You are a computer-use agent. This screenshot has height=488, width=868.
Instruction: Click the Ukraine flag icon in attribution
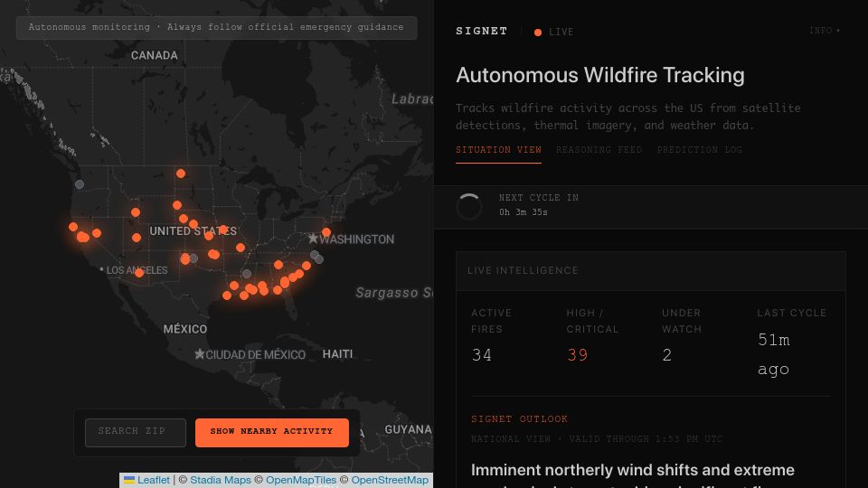129,480
